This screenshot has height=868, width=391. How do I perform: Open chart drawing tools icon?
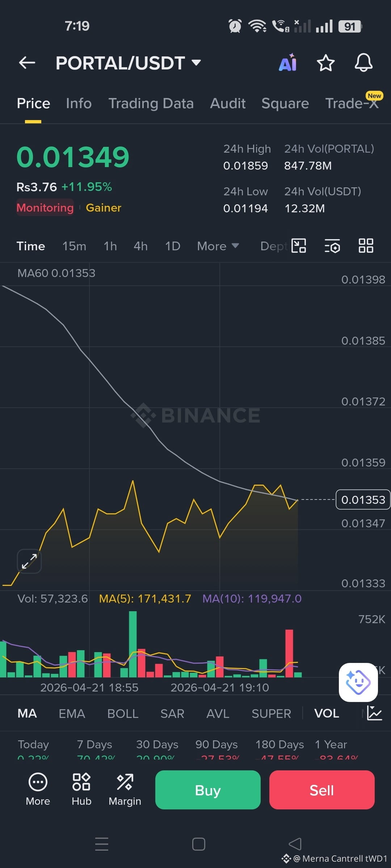point(299,246)
